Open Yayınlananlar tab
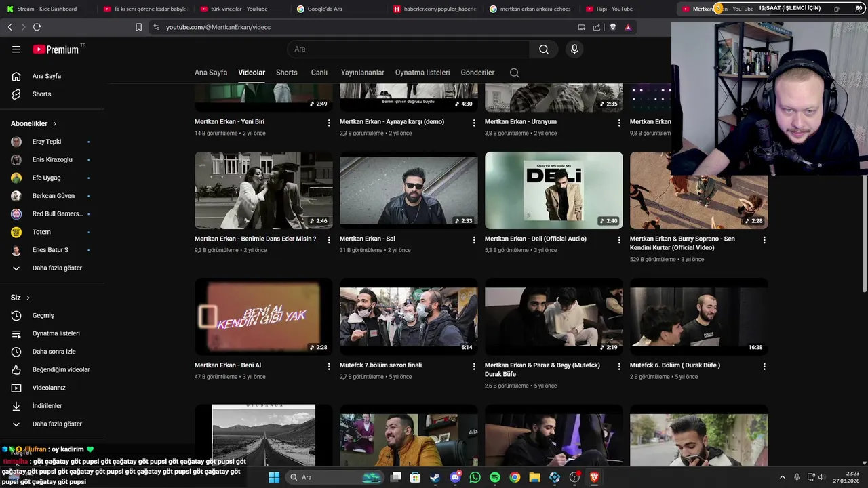Screen dimensions: 868x488 click(x=363, y=73)
